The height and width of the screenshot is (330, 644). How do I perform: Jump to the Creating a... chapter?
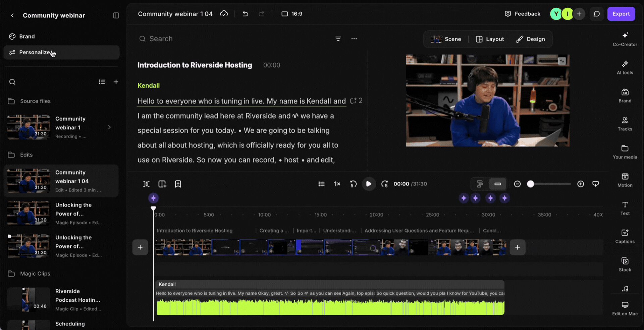[x=274, y=231]
